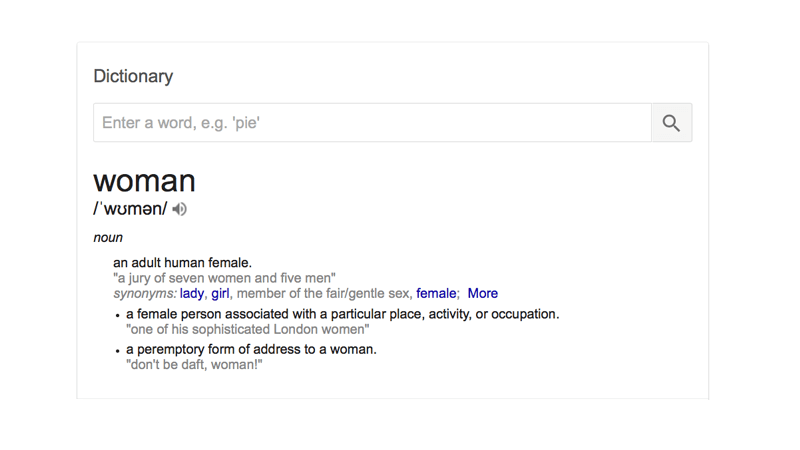Click the "don't be daft, woman!" example
The width and height of the screenshot is (800, 450).
click(194, 365)
